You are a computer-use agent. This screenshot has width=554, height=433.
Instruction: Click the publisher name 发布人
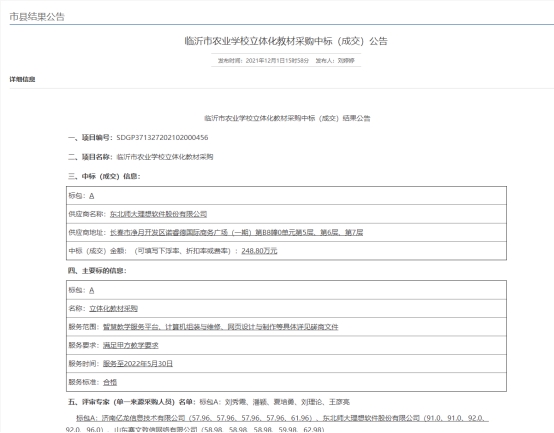[x=335, y=60]
